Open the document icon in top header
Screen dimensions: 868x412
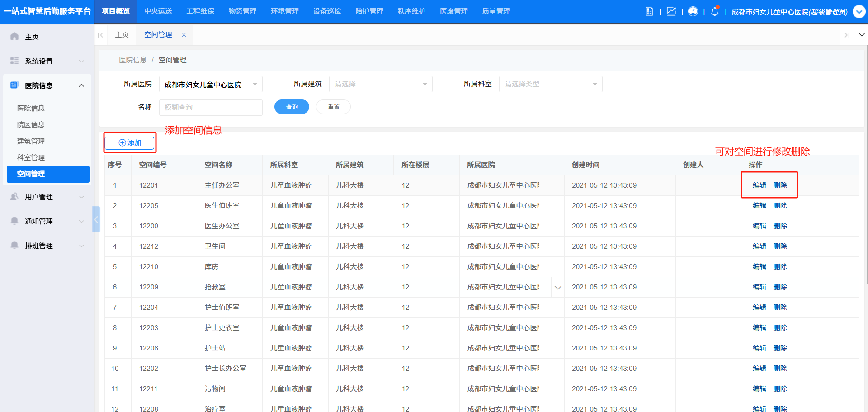(649, 11)
